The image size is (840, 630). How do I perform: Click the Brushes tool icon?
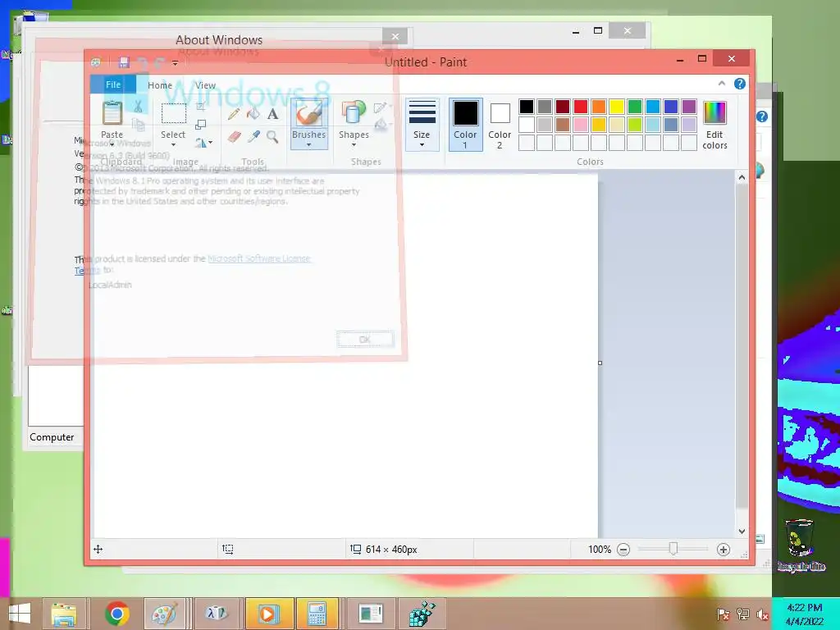309,113
